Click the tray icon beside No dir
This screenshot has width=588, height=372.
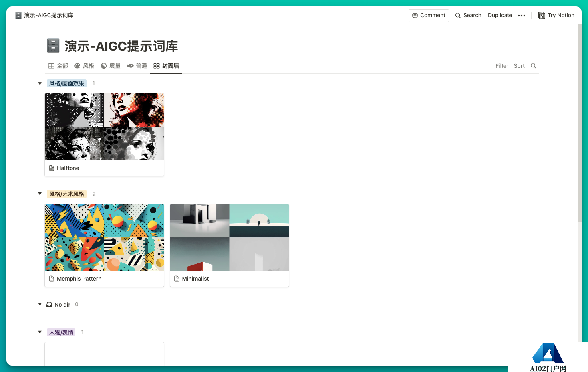pyautogui.click(x=49, y=305)
